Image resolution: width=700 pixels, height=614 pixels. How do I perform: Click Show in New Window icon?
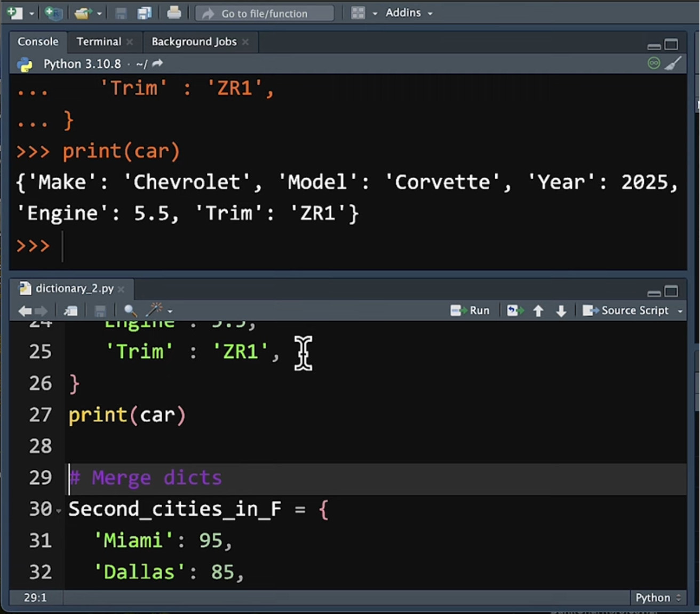click(70, 310)
